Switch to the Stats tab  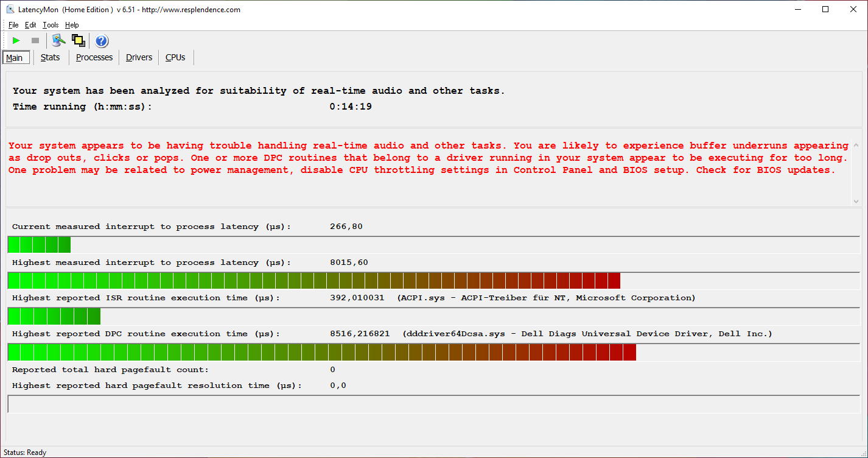click(x=51, y=57)
